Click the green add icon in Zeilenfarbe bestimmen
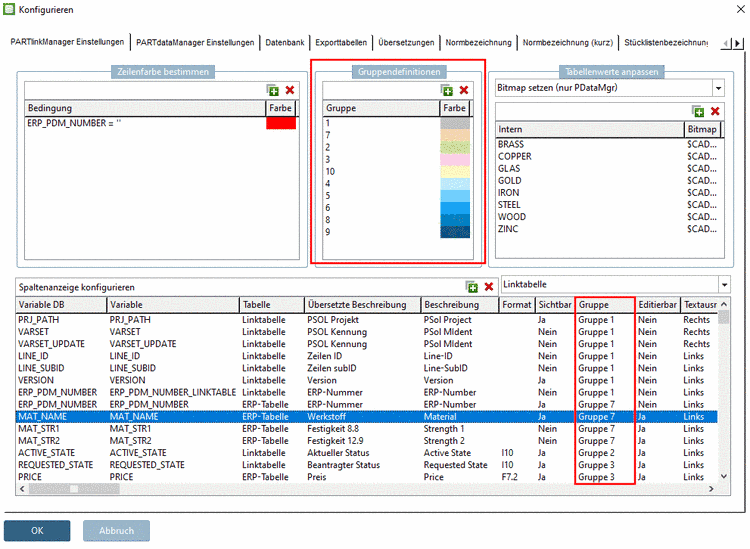The width and height of the screenshot is (750, 549). pos(274,90)
